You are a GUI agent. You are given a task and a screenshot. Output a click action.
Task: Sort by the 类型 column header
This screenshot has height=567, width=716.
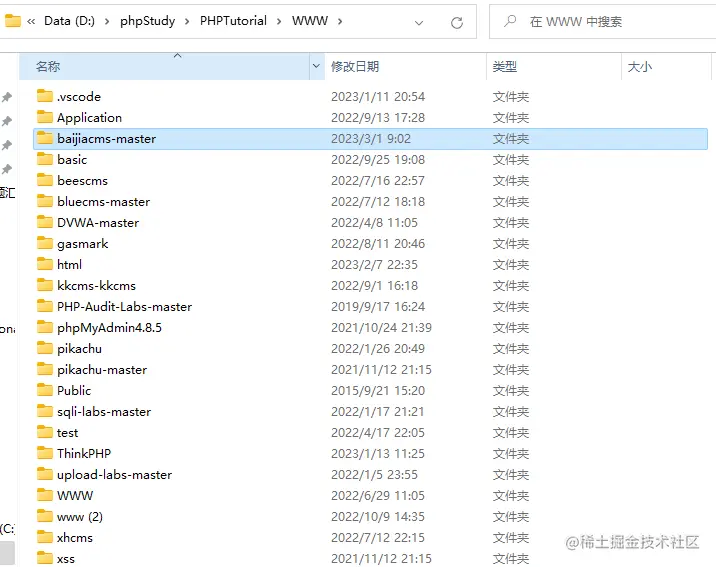554,67
